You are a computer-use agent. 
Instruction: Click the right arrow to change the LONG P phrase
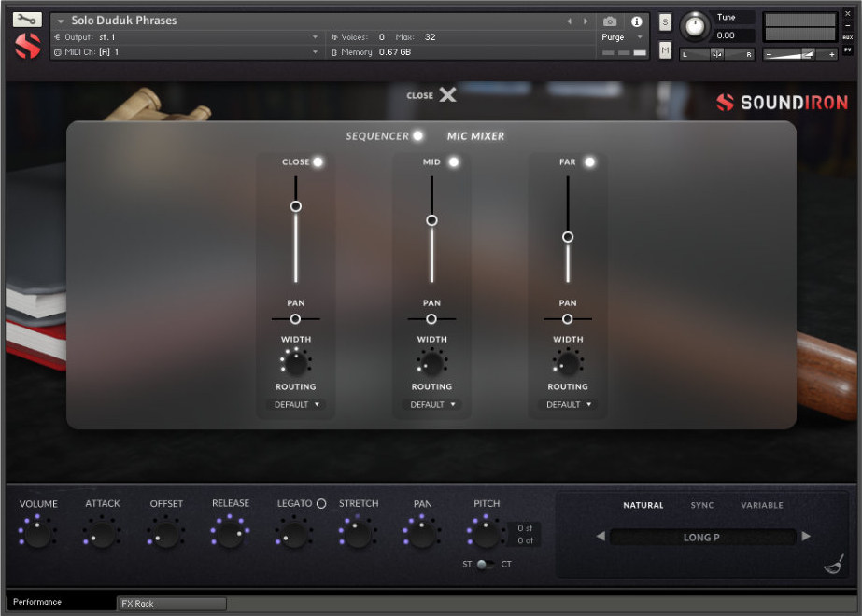[x=806, y=537]
